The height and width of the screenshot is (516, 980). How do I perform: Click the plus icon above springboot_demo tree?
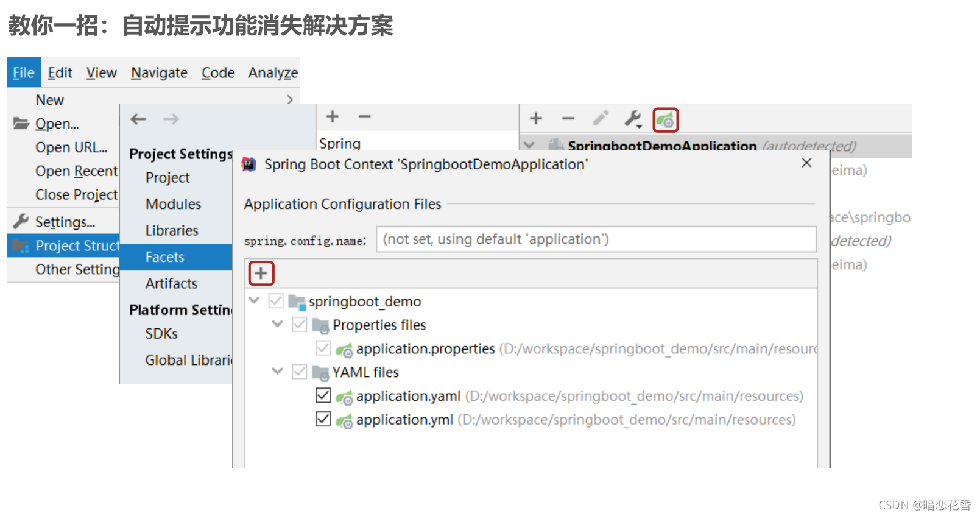261,274
